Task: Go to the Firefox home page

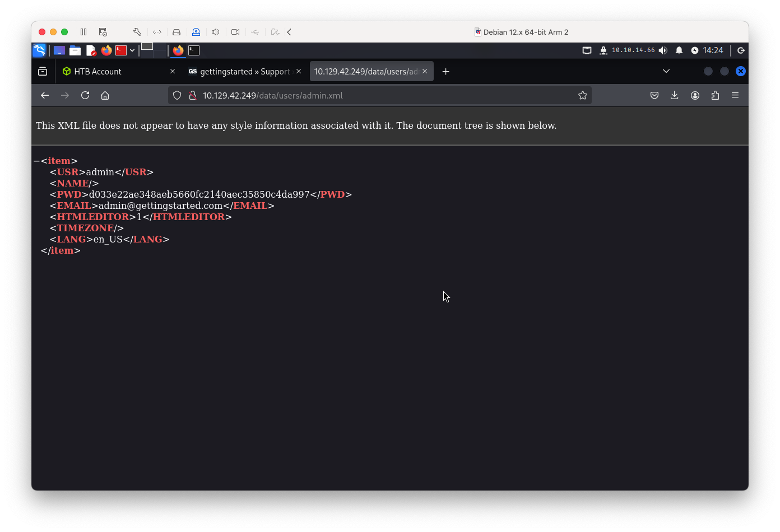Action: coord(105,95)
